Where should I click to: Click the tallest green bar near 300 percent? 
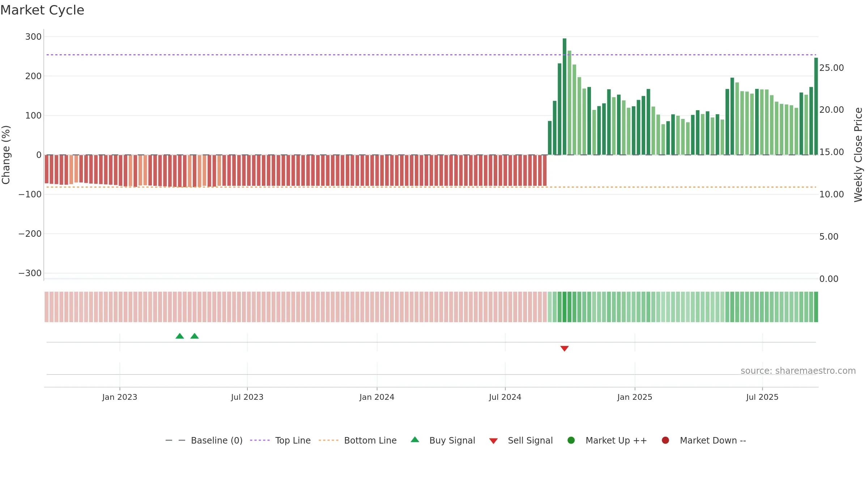click(x=565, y=97)
